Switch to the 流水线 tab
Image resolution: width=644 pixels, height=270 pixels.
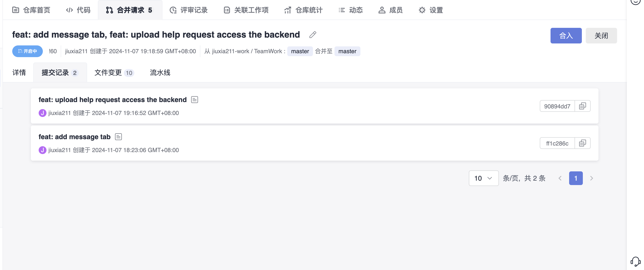[x=160, y=73]
